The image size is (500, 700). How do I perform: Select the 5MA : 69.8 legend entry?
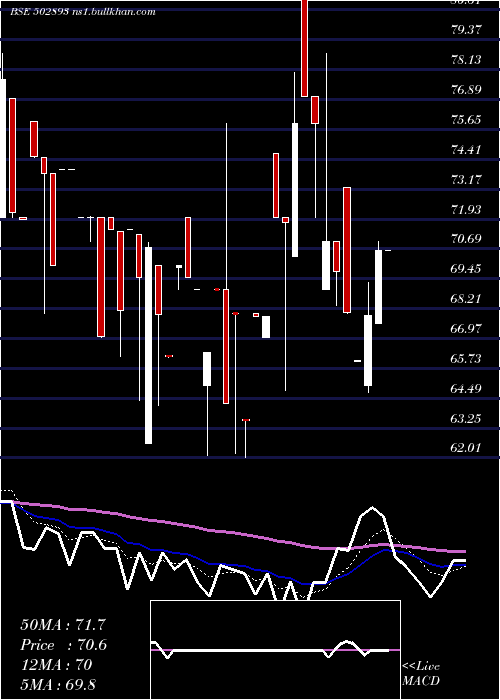(x=58, y=684)
